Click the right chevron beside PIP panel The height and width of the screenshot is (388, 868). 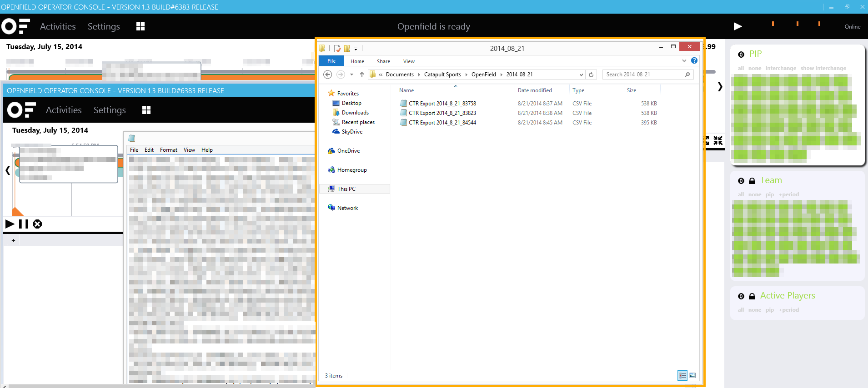(720, 87)
